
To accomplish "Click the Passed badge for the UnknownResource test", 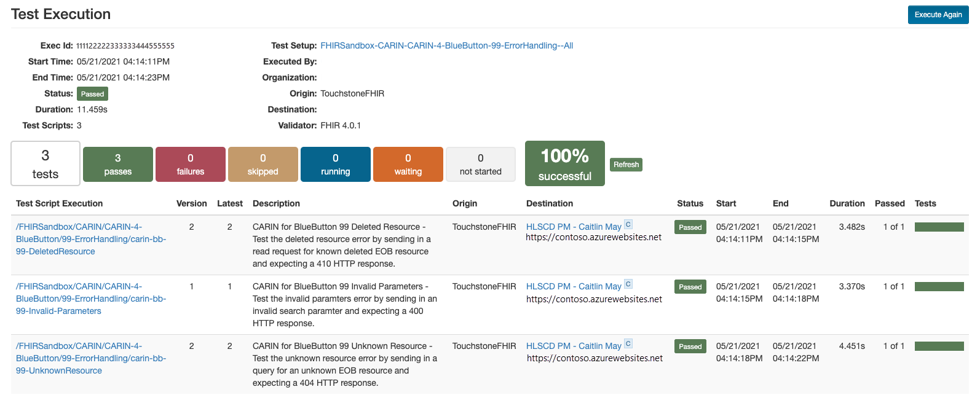I will click(x=690, y=346).
